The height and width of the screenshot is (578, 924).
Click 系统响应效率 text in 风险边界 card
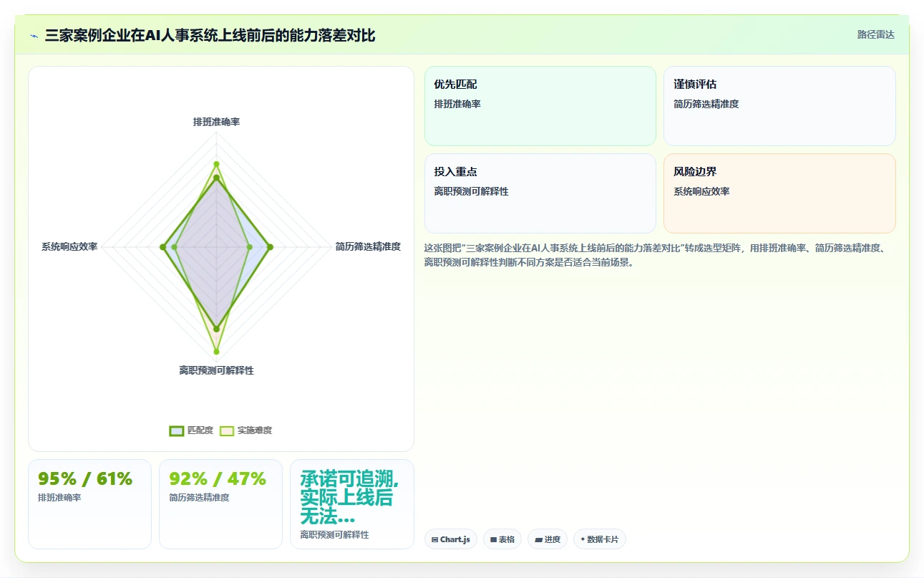click(x=701, y=191)
